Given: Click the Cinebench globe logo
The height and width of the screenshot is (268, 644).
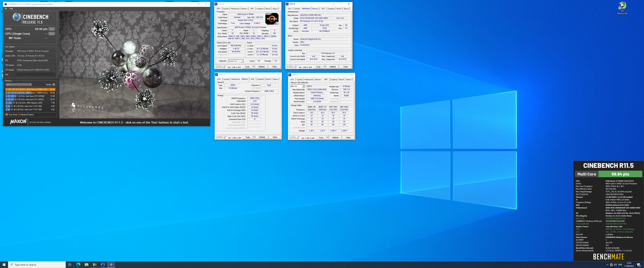Looking at the screenshot, I should 16,17.
